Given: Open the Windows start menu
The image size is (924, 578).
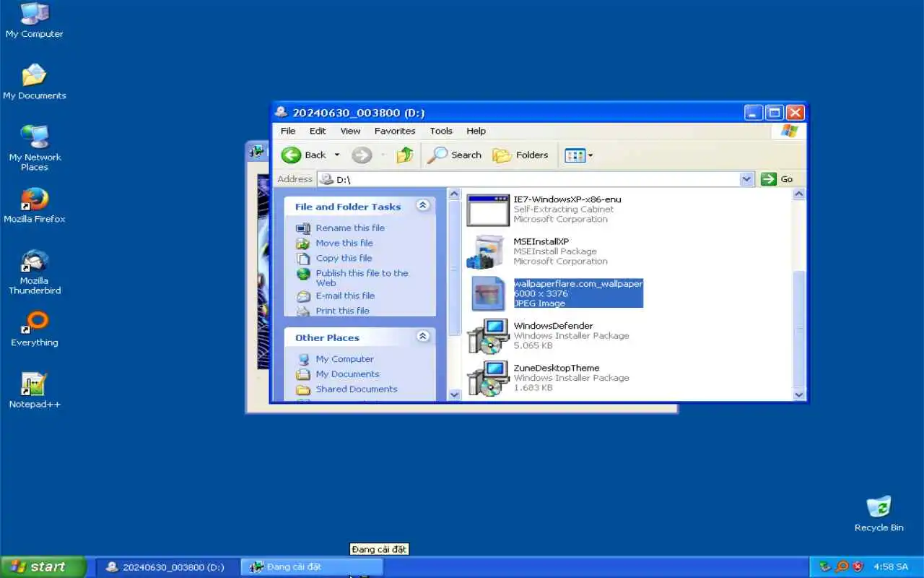Looking at the screenshot, I should 43,567.
